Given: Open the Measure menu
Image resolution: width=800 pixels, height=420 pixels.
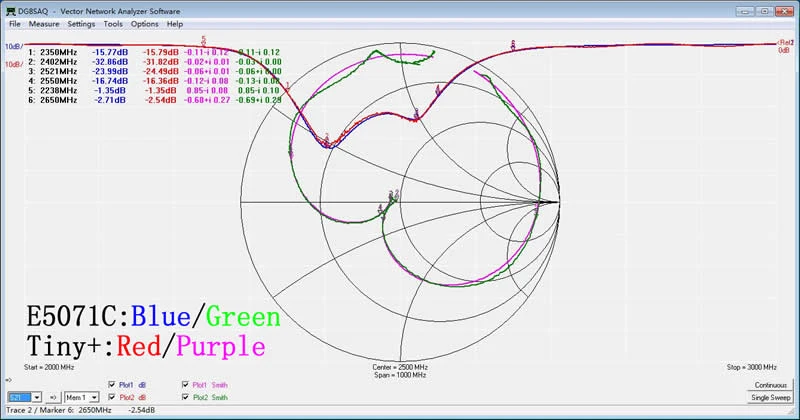Looking at the screenshot, I should point(44,24).
